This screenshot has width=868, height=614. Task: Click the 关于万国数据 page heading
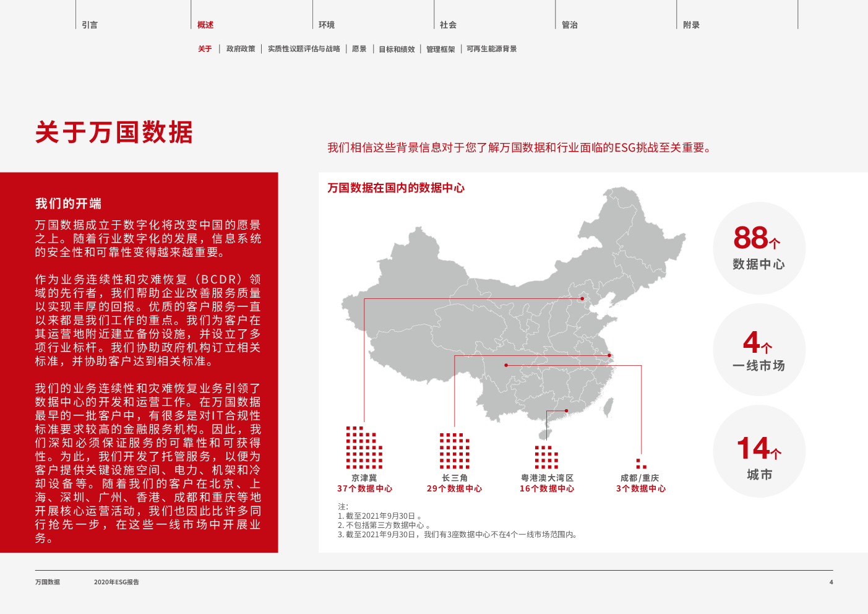tap(114, 132)
